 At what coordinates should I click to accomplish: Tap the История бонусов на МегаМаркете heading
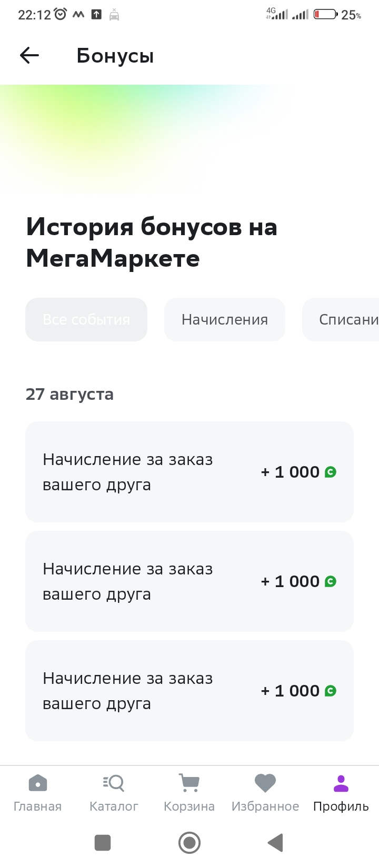tap(152, 243)
